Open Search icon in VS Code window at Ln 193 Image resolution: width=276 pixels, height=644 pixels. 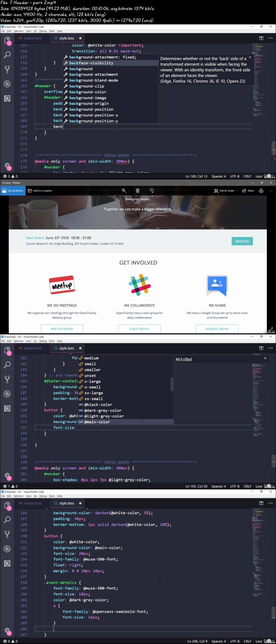click(x=7, y=365)
